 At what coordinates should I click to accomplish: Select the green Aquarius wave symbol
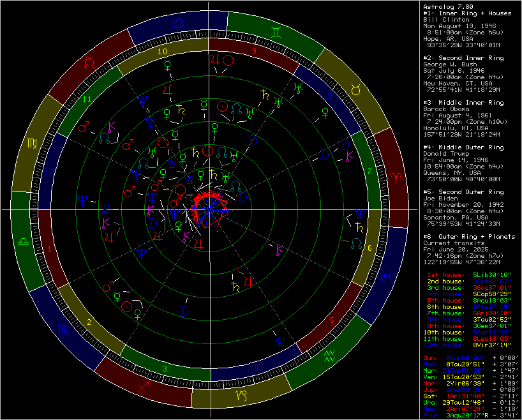pyautogui.click(x=331, y=355)
